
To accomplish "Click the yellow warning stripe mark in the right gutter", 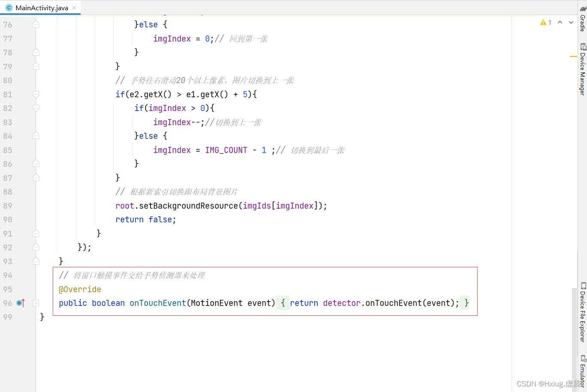I will [x=573, y=56].
